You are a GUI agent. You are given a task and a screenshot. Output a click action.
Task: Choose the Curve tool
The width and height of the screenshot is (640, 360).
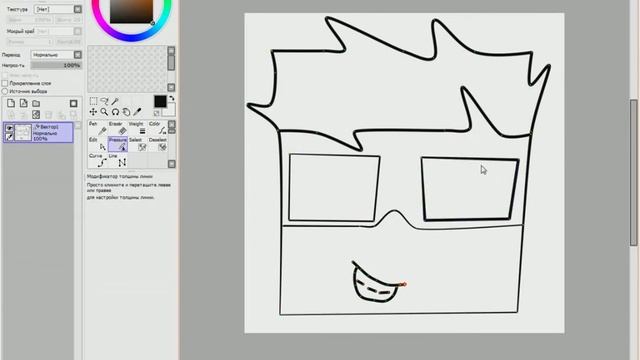pos(98,160)
